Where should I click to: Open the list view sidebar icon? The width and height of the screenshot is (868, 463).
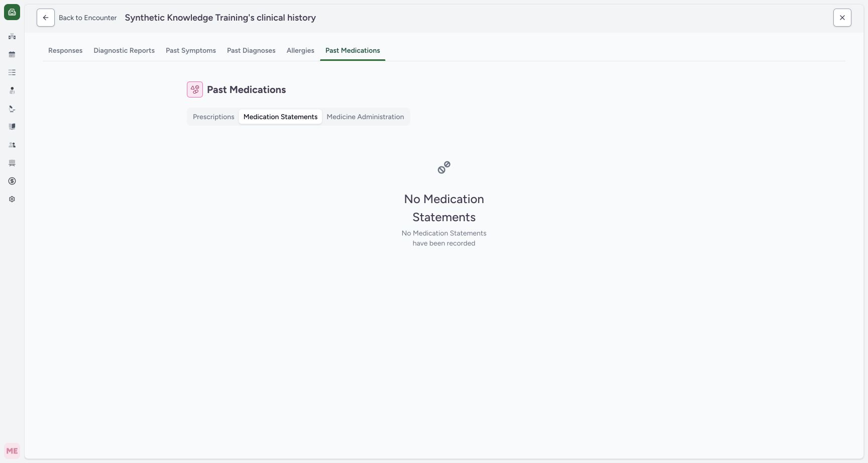12,72
